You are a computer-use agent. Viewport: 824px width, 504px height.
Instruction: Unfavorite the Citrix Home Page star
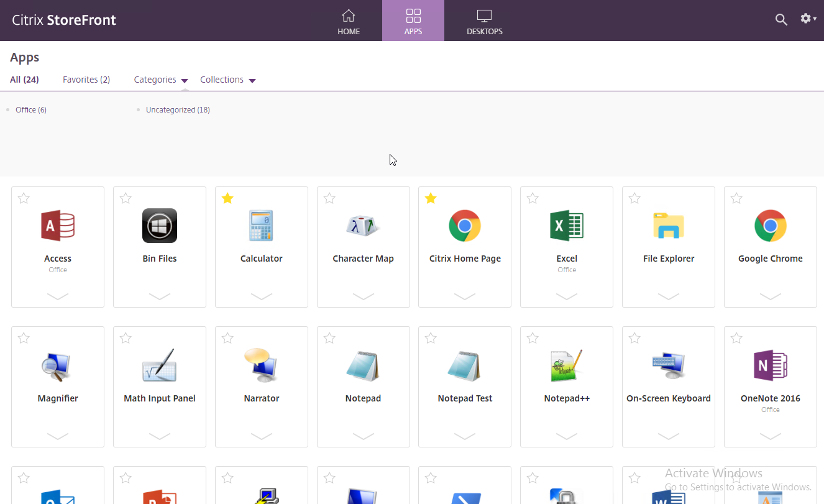pyautogui.click(x=431, y=198)
